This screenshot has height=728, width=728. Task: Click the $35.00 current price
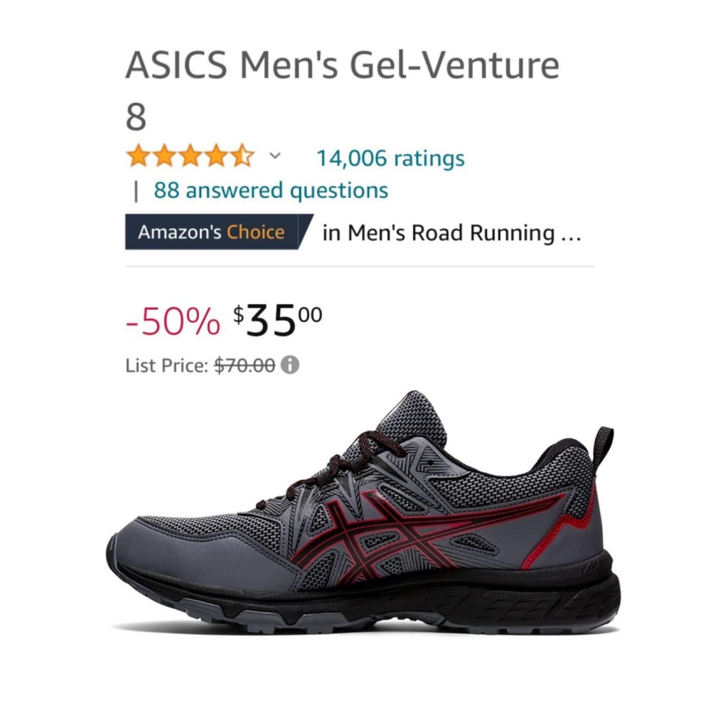point(278,320)
